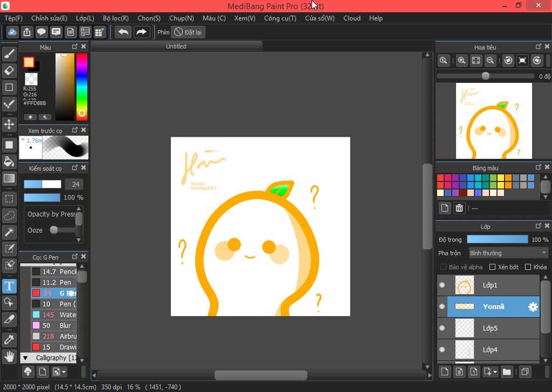Screen dimensions: 552x392
Task: Select the Blur brush of size 50
Action: coord(53,326)
